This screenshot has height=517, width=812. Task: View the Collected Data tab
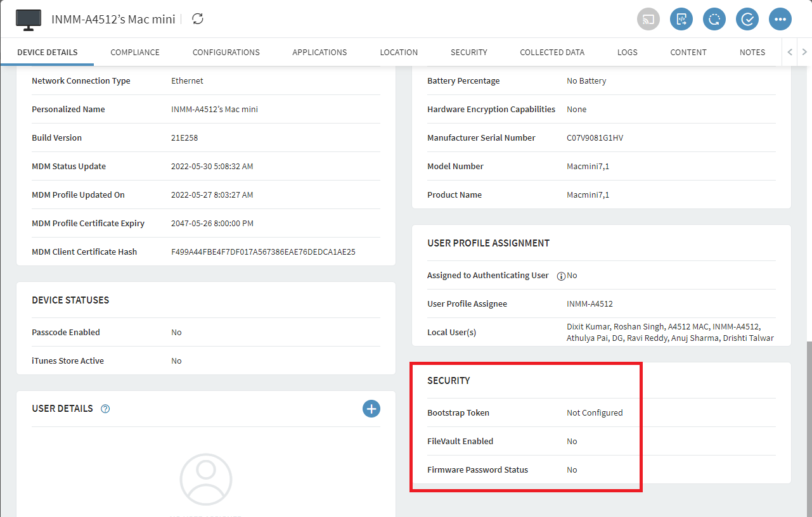click(x=552, y=53)
